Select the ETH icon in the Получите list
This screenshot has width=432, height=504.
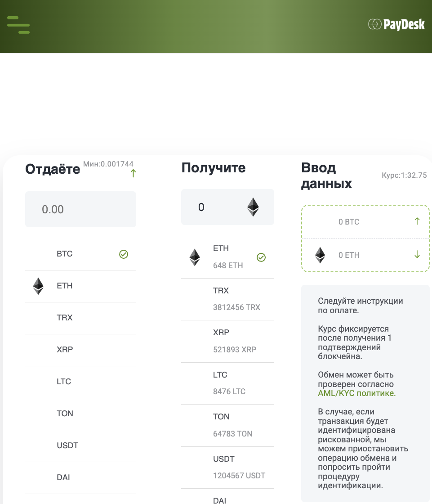tap(195, 257)
